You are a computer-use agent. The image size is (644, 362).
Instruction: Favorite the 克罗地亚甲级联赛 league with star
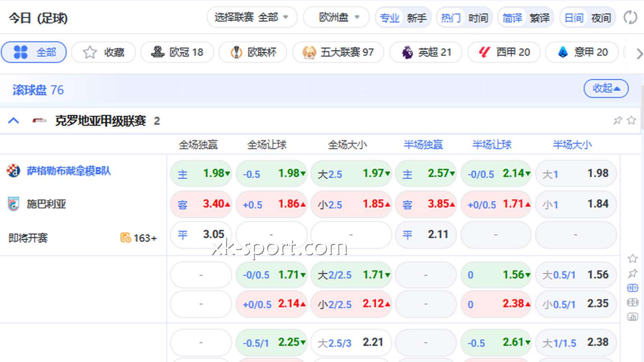point(632,120)
